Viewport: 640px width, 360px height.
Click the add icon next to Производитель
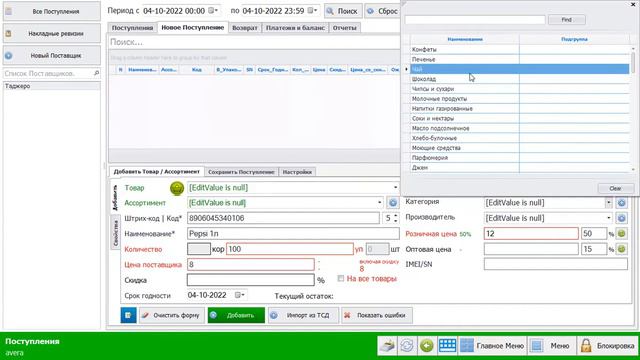(x=621, y=218)
